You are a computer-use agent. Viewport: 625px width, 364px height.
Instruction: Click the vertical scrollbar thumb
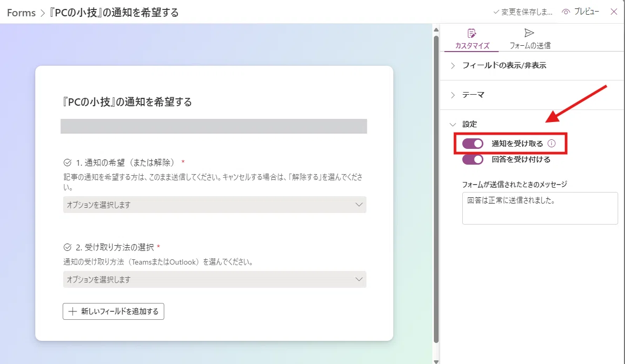click(436, 189)
